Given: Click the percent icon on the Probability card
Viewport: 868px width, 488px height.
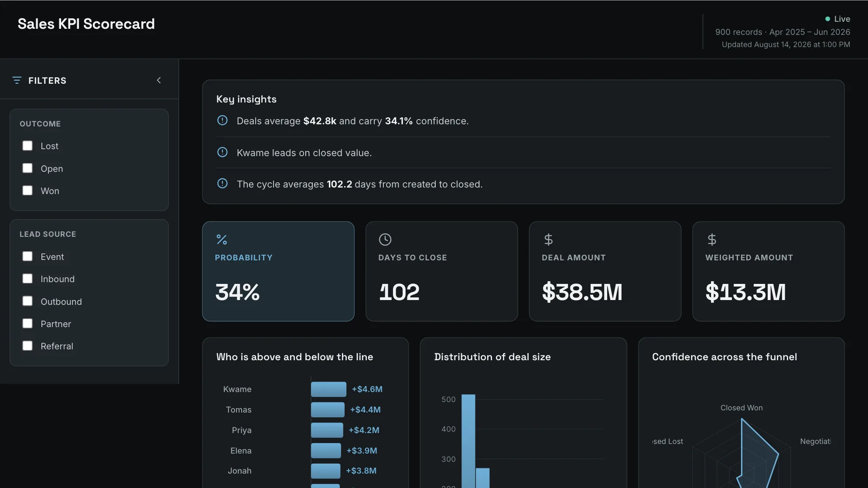Looking at the screenshot, I should tap(222, 239).
